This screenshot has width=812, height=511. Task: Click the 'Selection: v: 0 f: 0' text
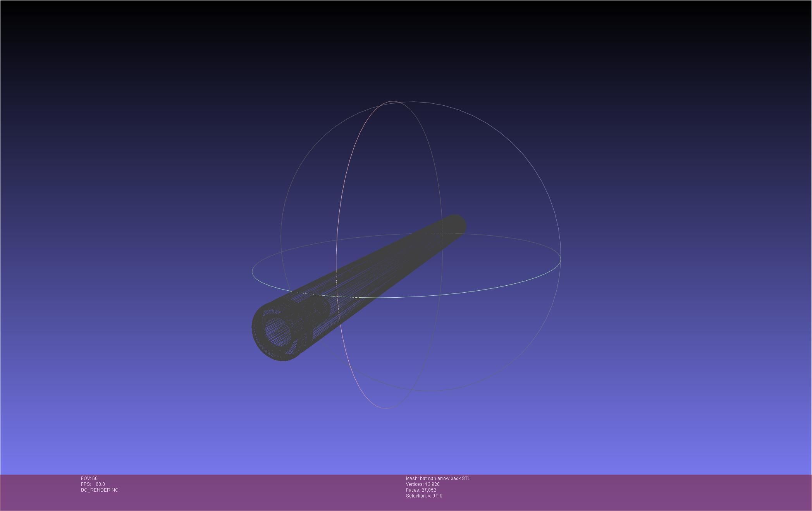click(424, 496)
